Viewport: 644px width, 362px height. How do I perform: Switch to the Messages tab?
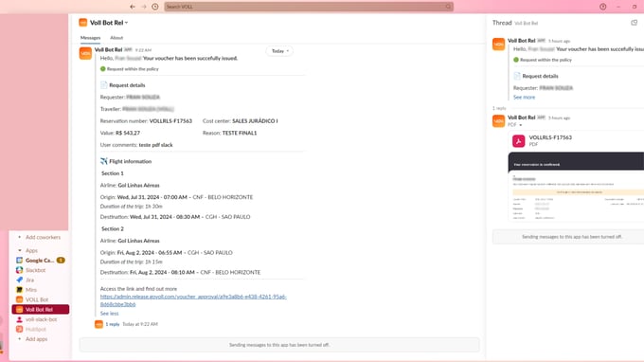click(x=90, y=38)
